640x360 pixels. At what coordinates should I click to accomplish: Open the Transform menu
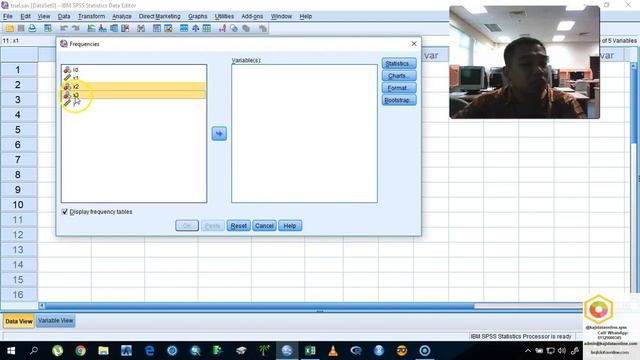click(91, 16)
